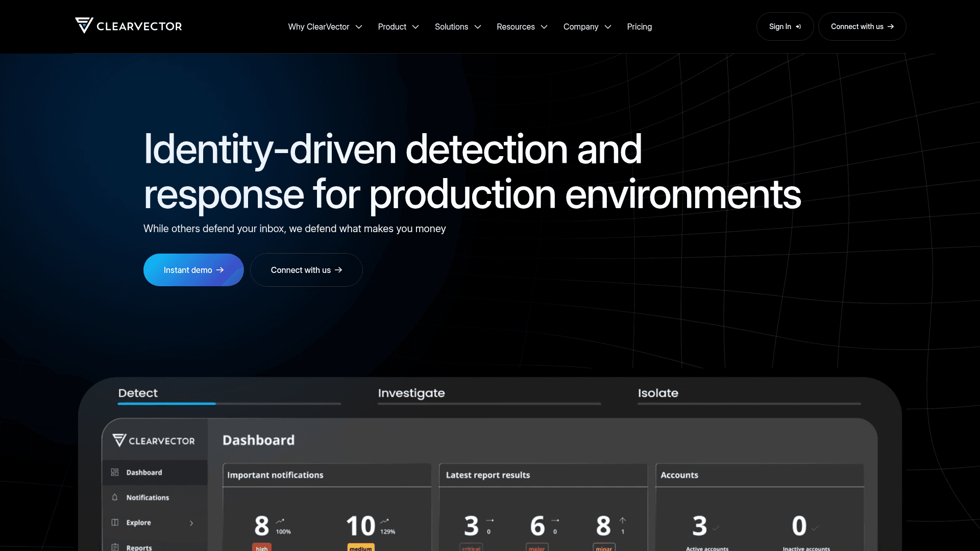Click the Sign In login arrow icon
The height and width of the screenshot is (551, 980).
pyautogui.click(x=798, y=27)
